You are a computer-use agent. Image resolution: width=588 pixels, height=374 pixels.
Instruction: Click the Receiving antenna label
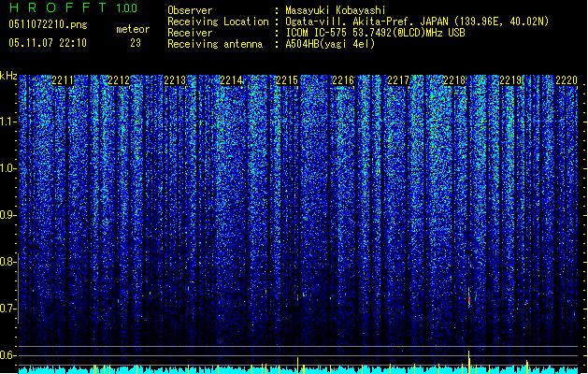pos(215,44)
